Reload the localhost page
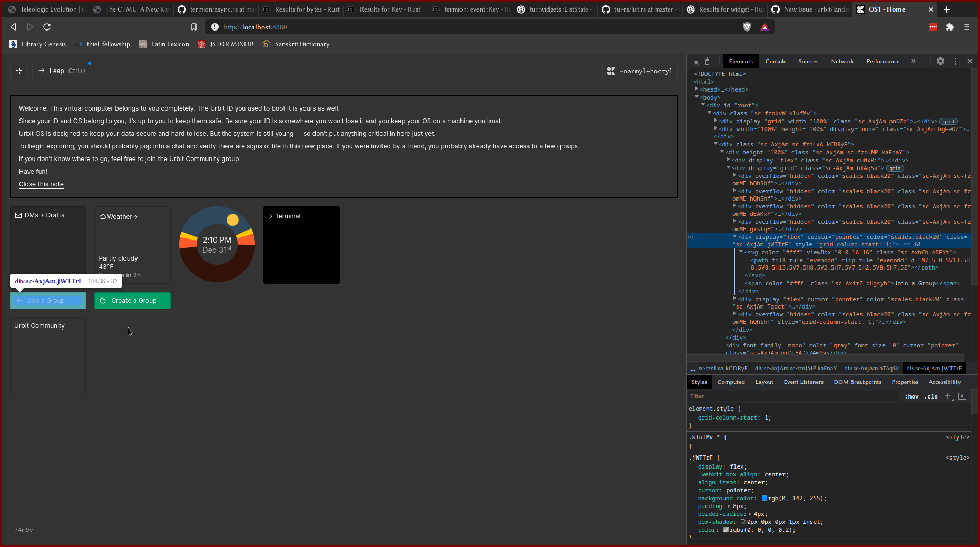Screen dimensions: 980x547 (x=47, y=27)
